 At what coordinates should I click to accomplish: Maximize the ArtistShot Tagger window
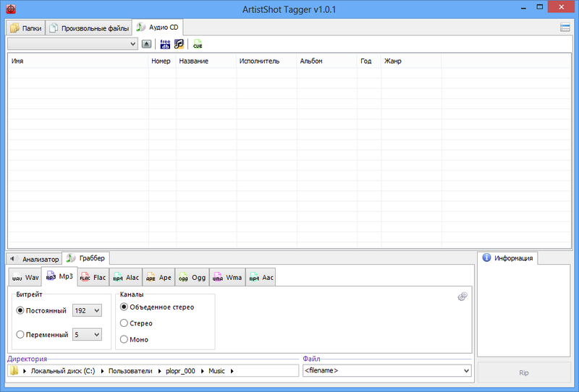539,7
